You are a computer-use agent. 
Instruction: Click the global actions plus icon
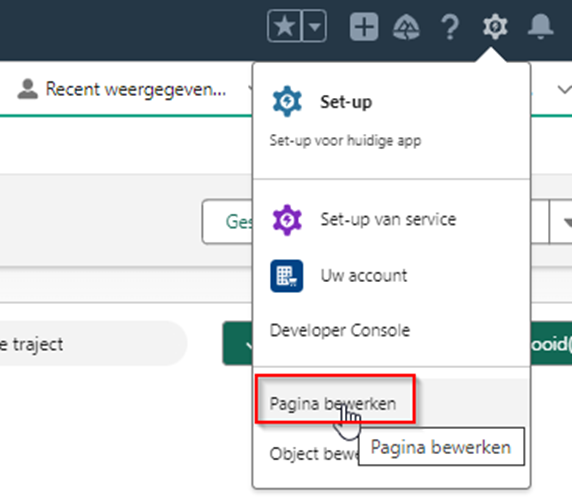point(364,27)
